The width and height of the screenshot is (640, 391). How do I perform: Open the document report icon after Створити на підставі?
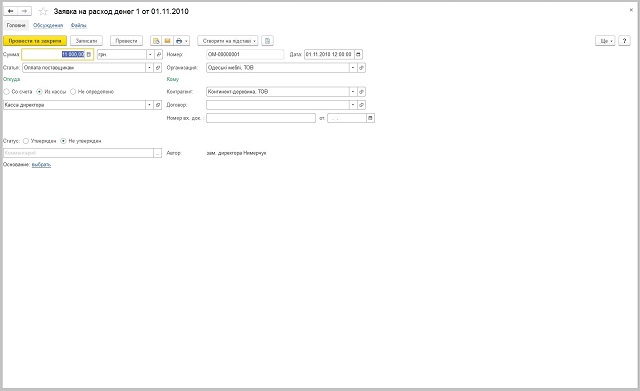[x=267, y=41]
